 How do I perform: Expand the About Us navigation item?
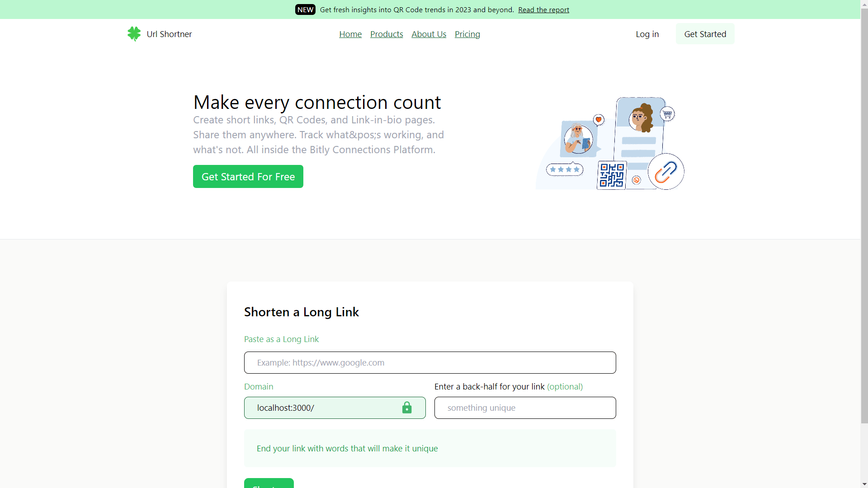[429, 34]
